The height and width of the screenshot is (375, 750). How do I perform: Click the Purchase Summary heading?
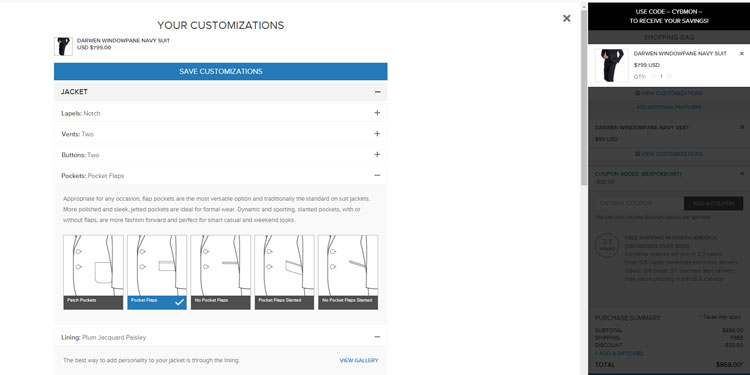[627, 318]
